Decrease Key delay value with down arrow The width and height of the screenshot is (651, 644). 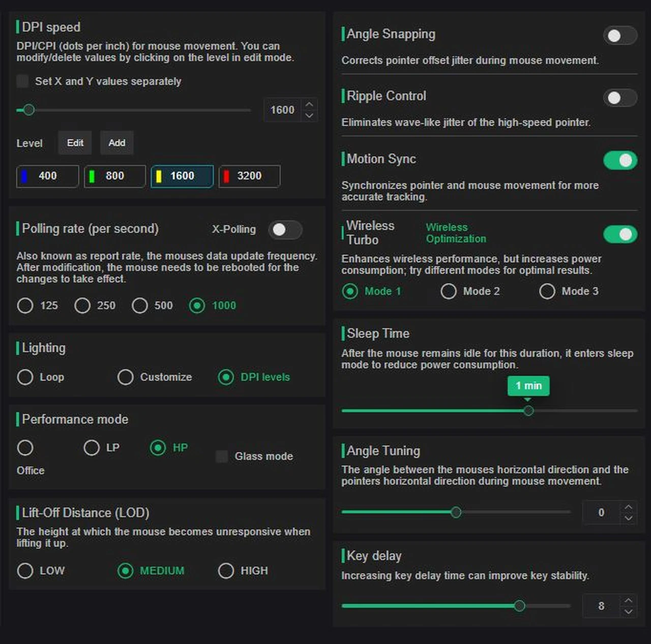[x=629, y=611]
